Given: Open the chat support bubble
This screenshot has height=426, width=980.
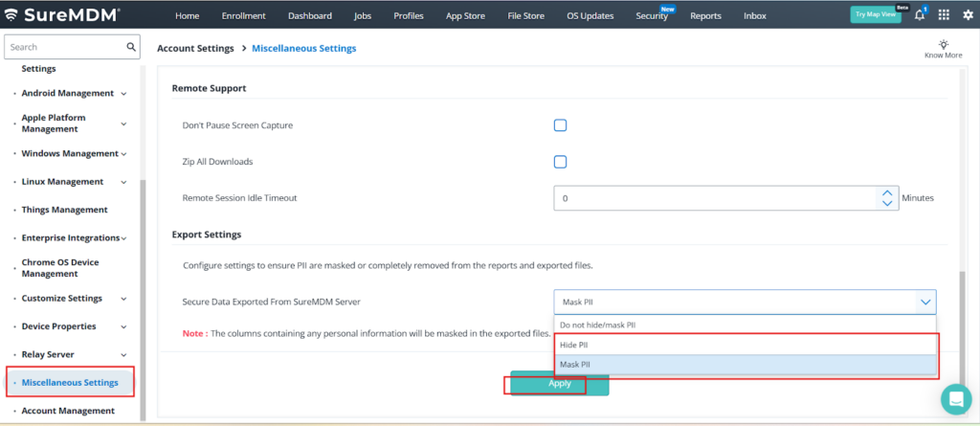Looking at the screenshot, I should (x=955, y=398).
